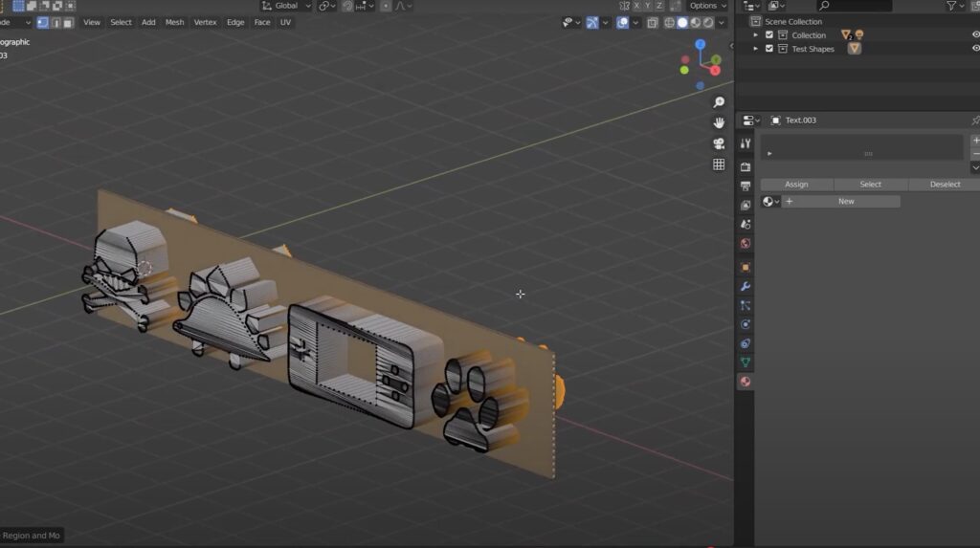Image resolution: width=980 pixels, height=548 pixels.
Task: Open the Vertex menu
Action: (x=205, y=23)
